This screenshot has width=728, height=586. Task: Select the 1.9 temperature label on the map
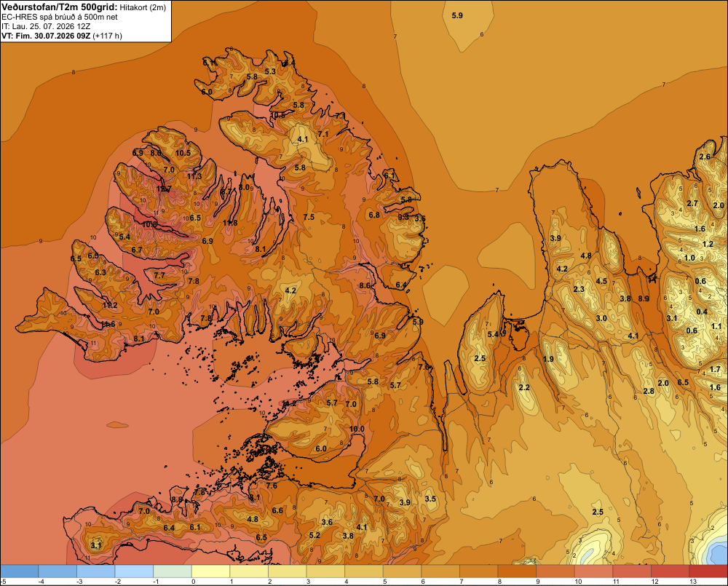[x=548, y=359]
